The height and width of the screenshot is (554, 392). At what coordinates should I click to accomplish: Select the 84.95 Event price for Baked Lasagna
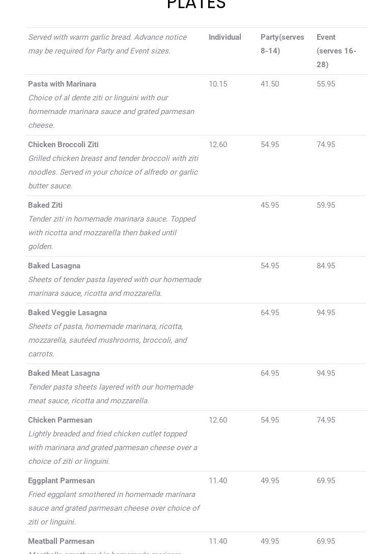coord(326,266)
